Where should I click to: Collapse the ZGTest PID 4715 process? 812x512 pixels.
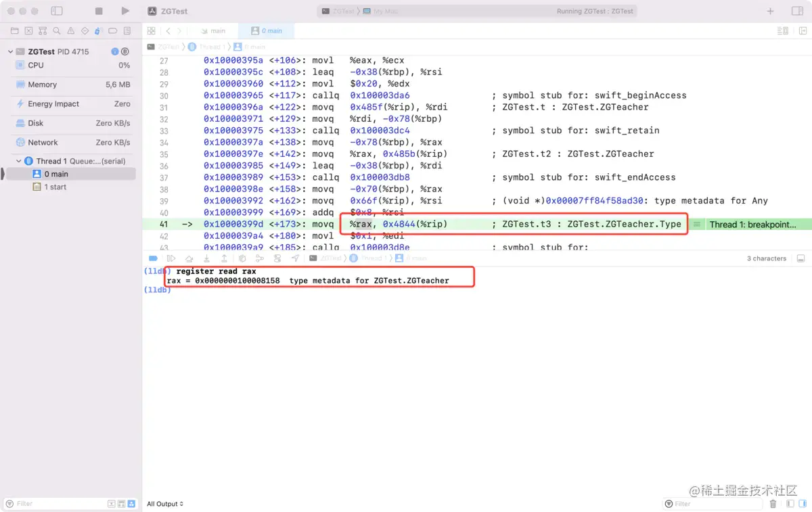(10, 51)
